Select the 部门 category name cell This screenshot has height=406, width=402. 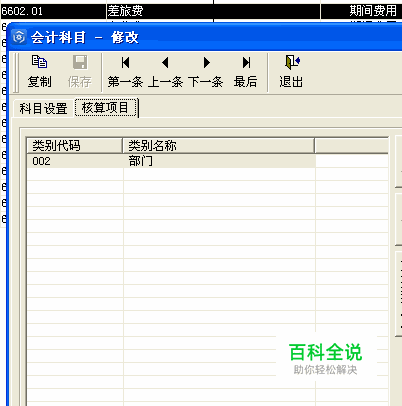click(219, 161)
